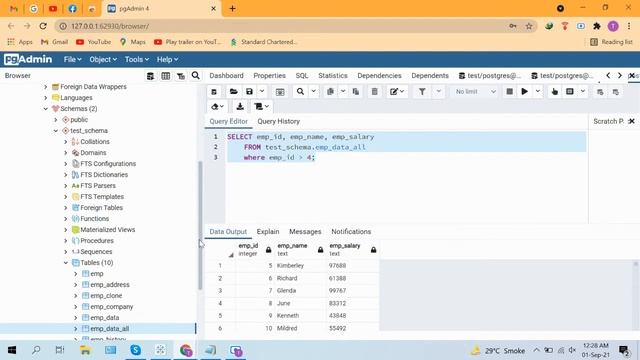Collapse the test_schema node
The width and height of the screenshot is (640, 360).
(56, 131)
